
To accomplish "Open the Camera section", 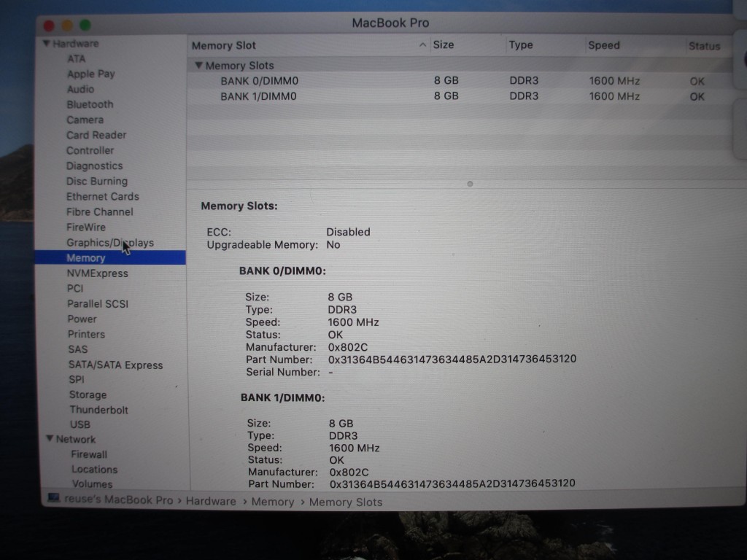I will pyautogui.click(x=85, y=120).
